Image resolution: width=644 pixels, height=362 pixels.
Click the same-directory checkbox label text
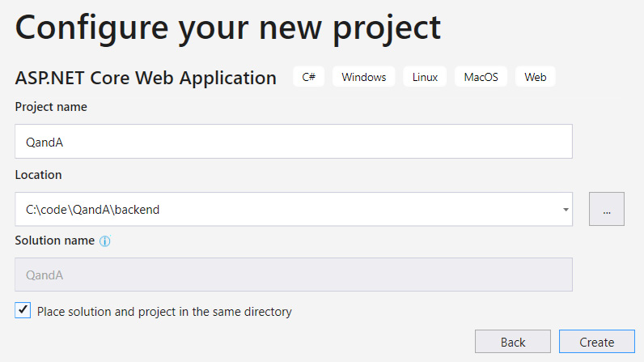164,312
